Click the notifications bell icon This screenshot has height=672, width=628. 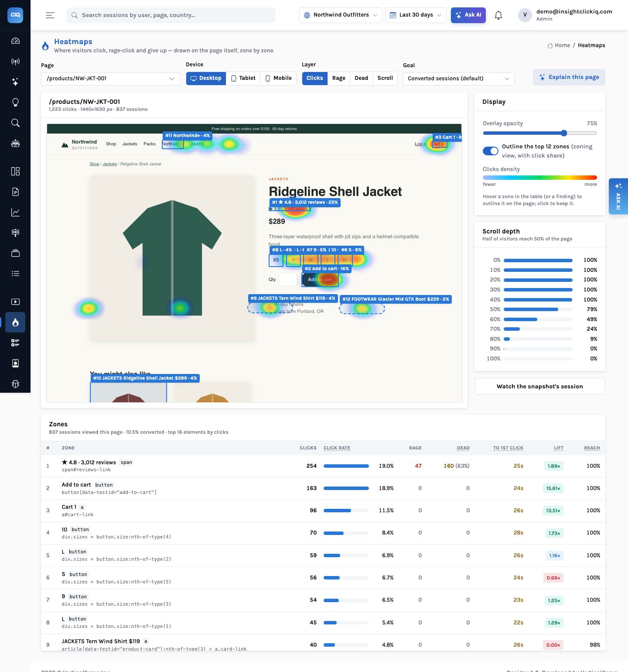pos(498,15)
